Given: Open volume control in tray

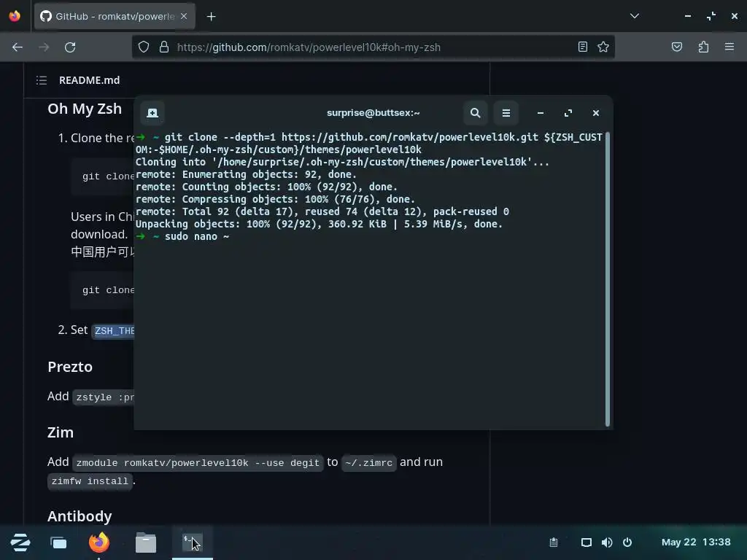Looking at the screenshot, I should pyautogui.click(x=607, y=542).
